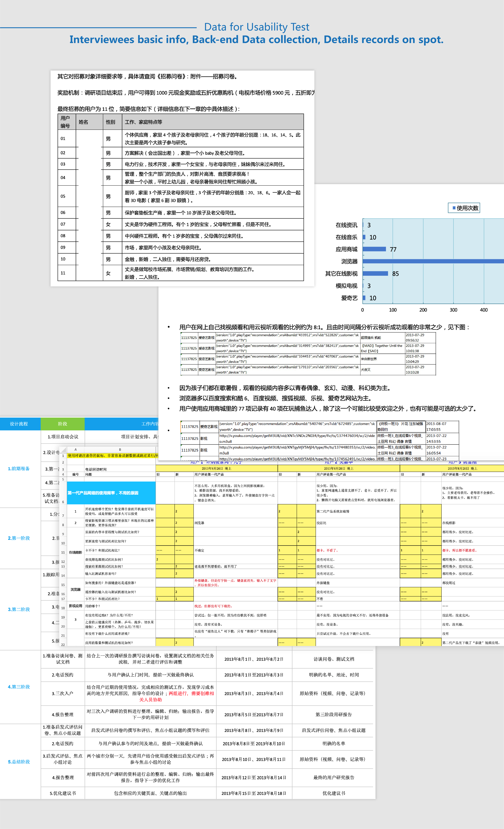
Task: Select user number 11 cell
Action: tap(67, 273)
